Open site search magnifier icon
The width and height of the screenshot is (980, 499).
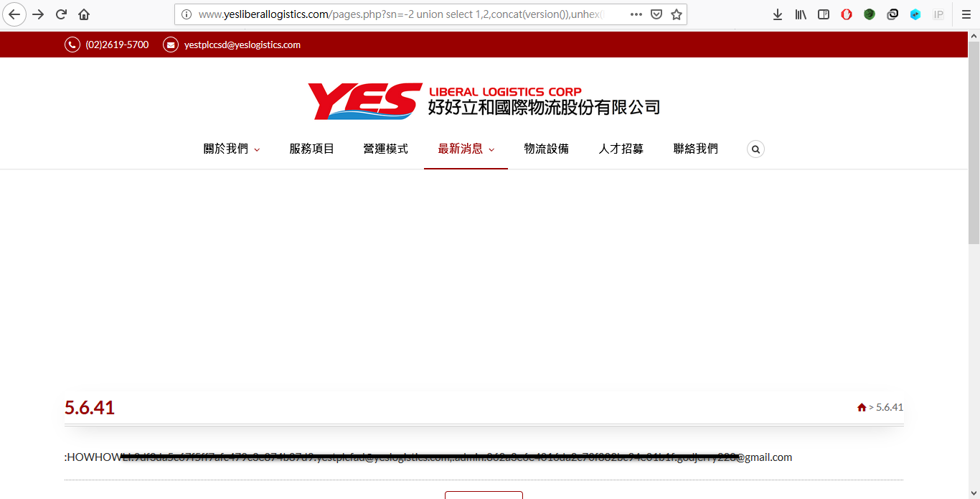(x=755, y=149)
